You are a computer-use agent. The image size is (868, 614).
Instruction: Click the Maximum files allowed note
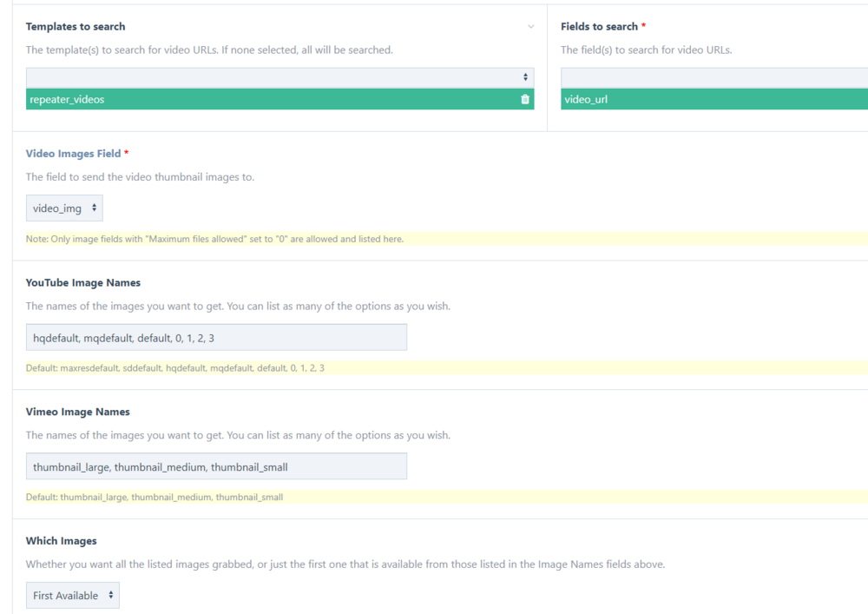pos(214,239)
